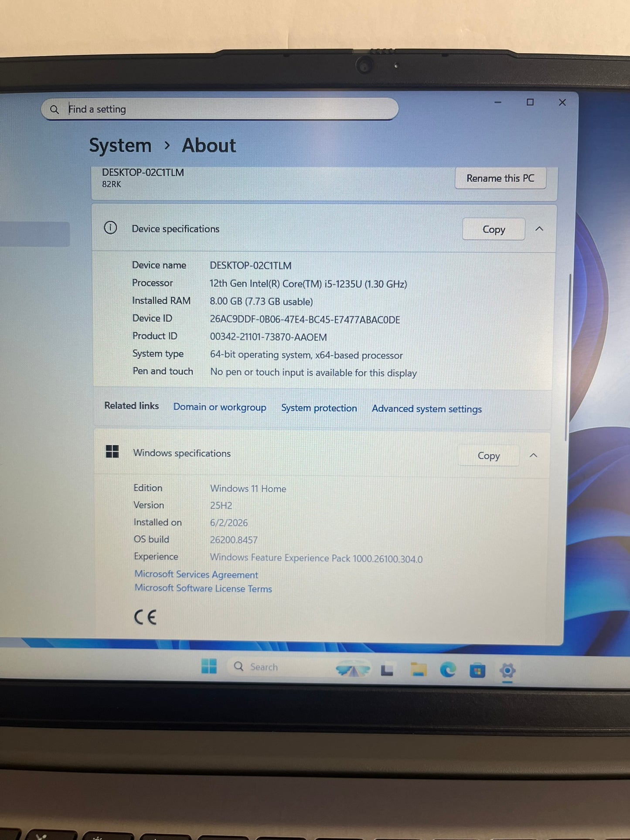This screenshot has height=840, width=630.
Task: Click the About breadcrumb heading
Action: (209, 146)
